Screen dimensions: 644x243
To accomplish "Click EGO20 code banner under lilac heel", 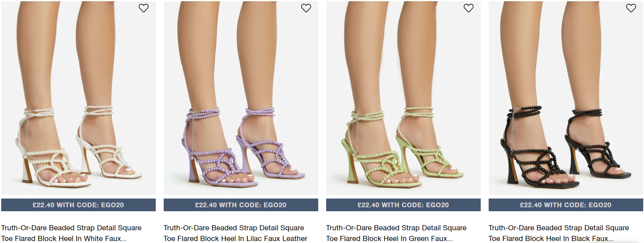I will point(241,205).
